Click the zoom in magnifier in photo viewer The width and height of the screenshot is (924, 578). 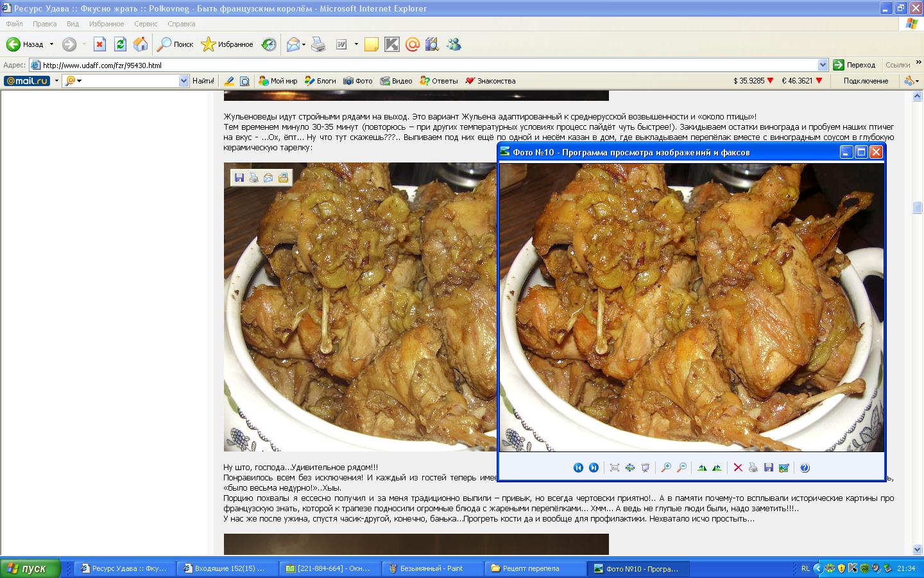click(x=666, y=468)
